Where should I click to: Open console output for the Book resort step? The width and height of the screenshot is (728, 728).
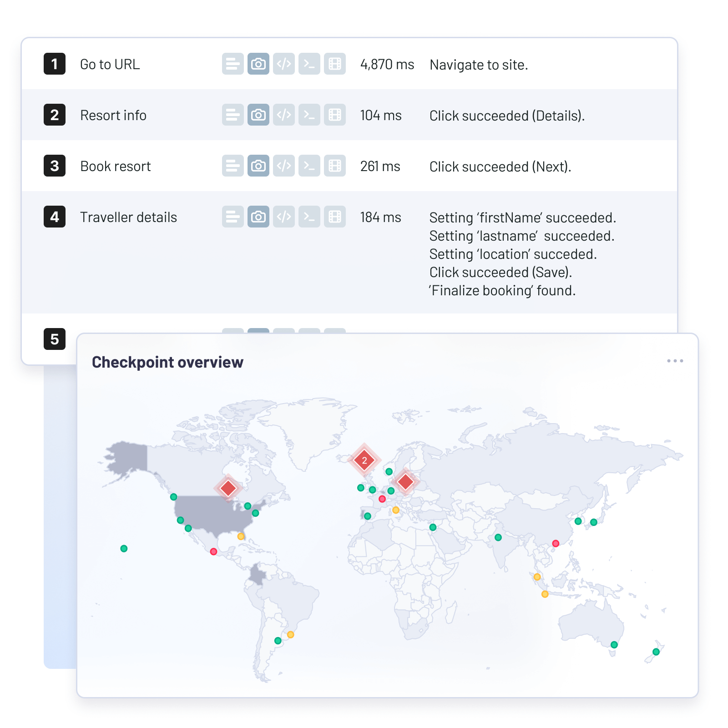309,166
